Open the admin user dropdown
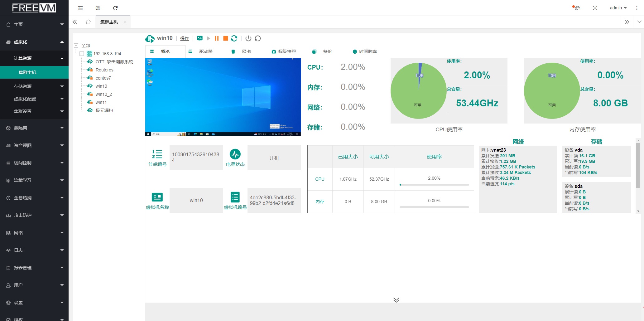644x321 pixels. click(x=618, y=8)
